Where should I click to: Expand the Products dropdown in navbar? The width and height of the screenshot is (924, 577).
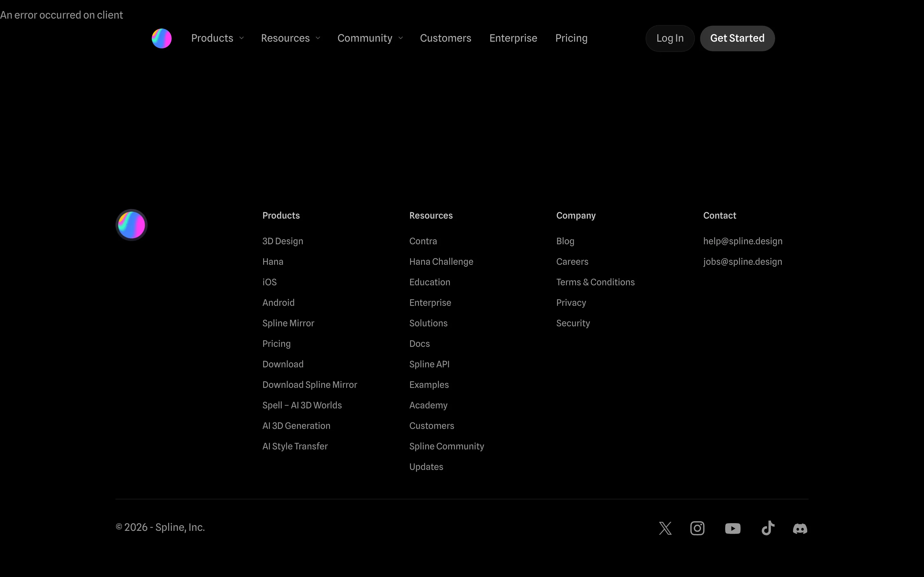217,38
